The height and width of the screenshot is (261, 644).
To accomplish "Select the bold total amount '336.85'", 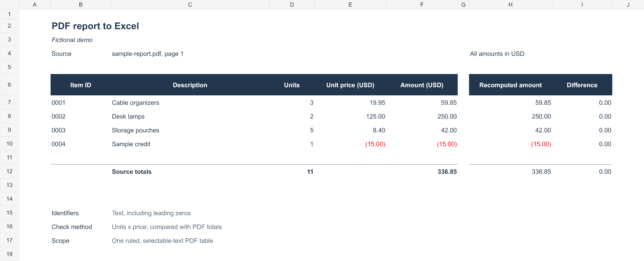I will click(422, 172).
